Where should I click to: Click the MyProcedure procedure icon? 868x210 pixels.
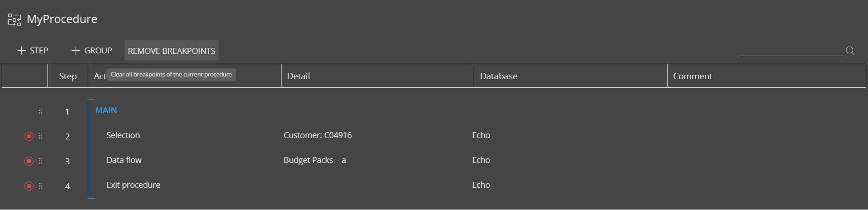point(14,19)
